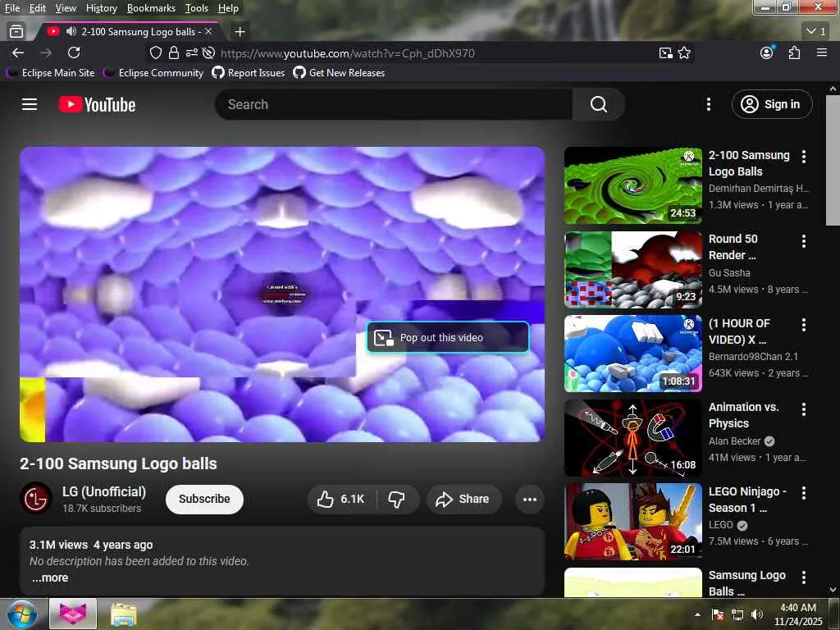Click the magnifier search button
The image size is (840, 630).
598,104
